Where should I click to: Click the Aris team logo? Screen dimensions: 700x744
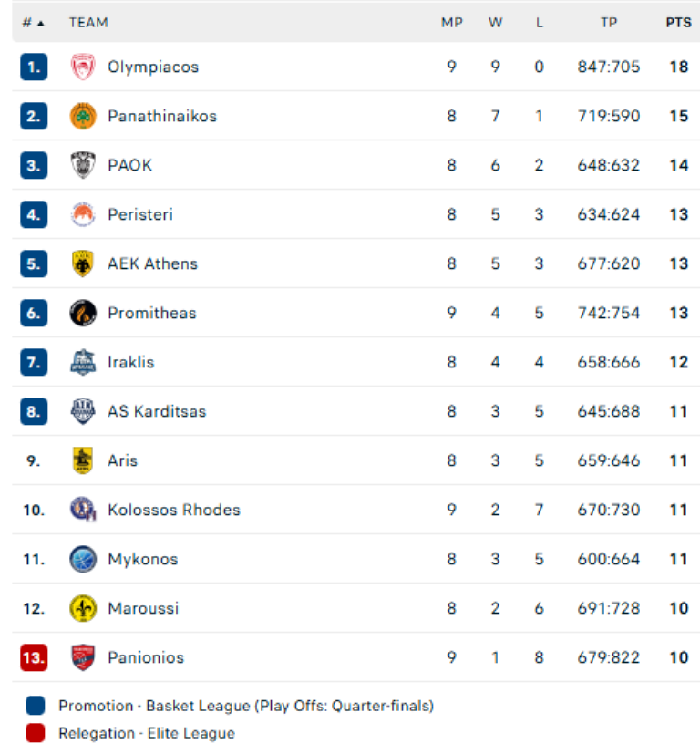click(x=83, y=460)
